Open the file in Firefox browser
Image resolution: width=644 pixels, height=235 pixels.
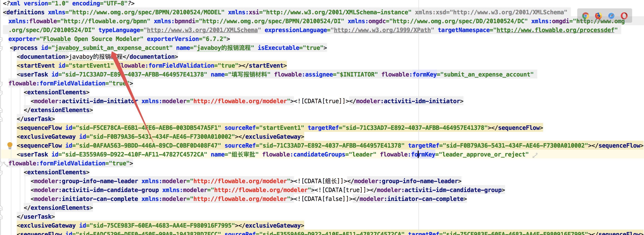(x=598, y=16)
